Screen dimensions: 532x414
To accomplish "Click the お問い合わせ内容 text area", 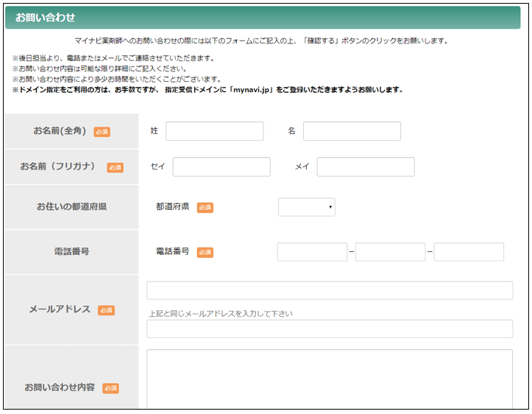I will (330, 378).
